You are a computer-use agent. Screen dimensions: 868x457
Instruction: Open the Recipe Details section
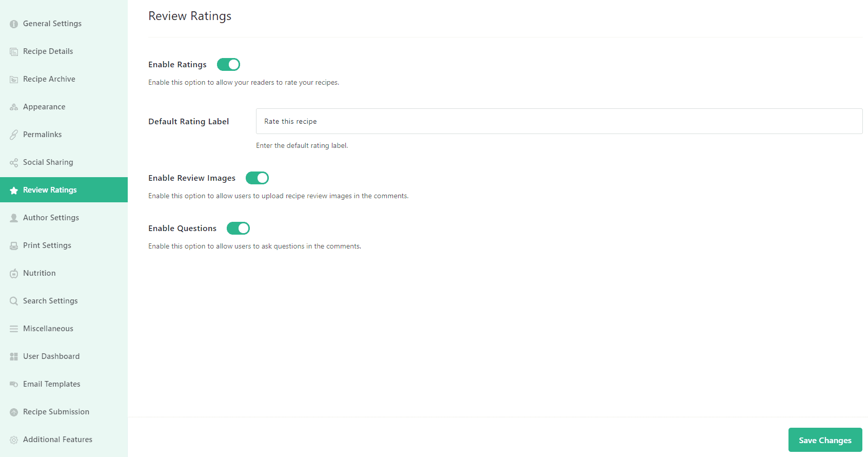pyautogui.click(x=64, y=51)
